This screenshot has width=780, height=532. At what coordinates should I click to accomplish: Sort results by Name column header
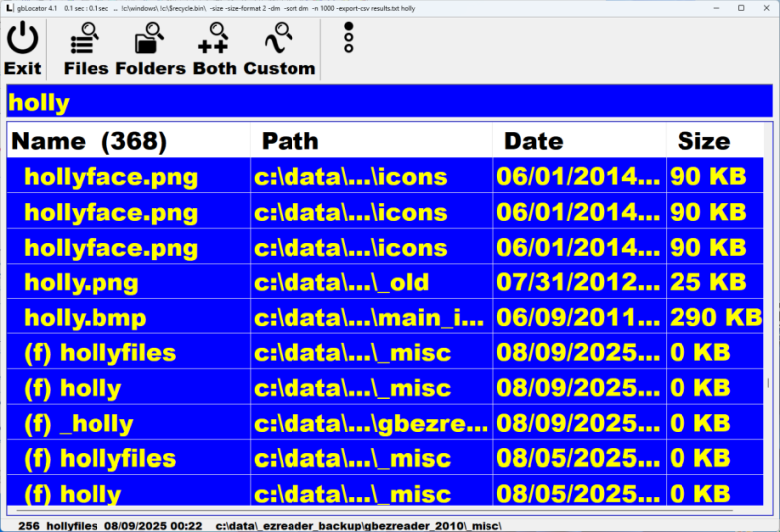coord(90,141)
